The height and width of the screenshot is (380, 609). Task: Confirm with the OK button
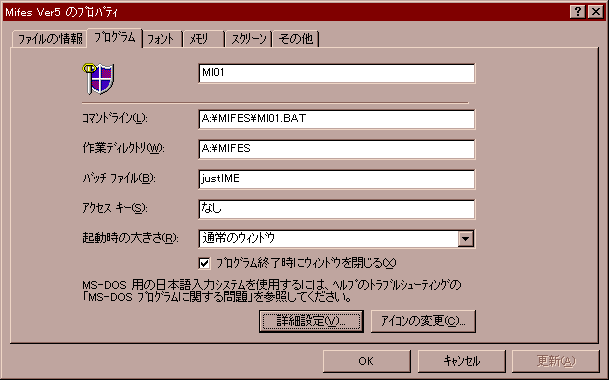click(x=366, y=361)
